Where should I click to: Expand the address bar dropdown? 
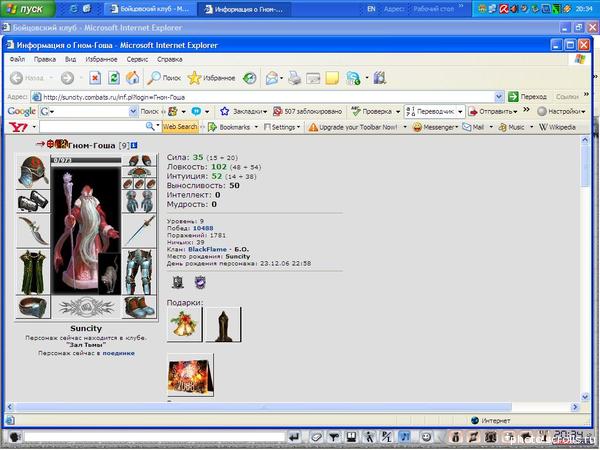point(499,97)
